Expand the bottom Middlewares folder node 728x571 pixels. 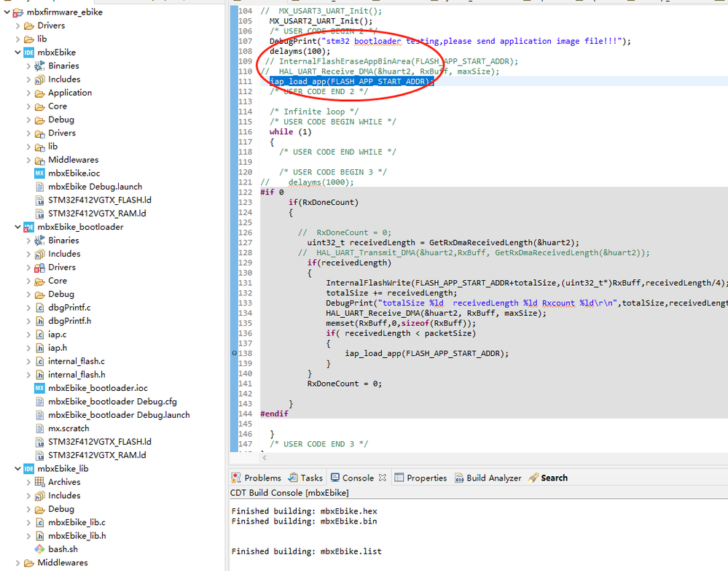coord(17,563)
